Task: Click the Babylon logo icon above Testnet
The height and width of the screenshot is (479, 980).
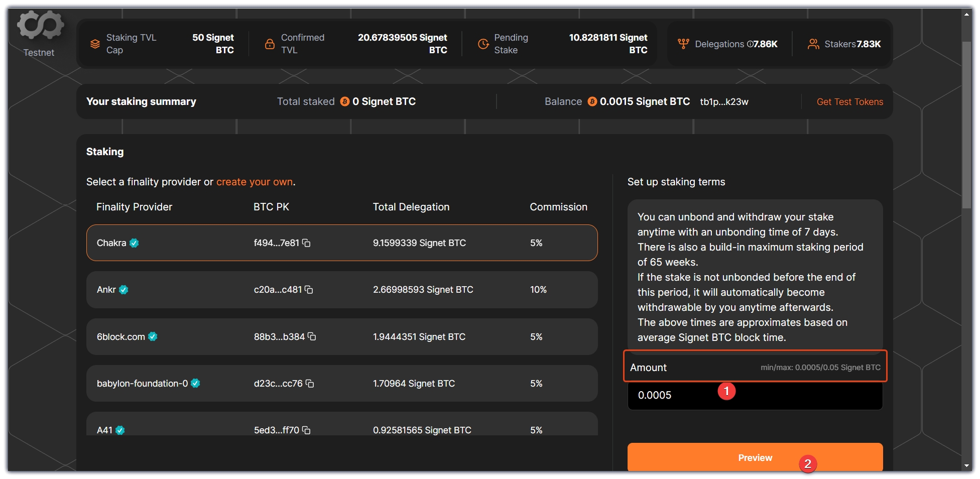Action: tap(40, 25)
